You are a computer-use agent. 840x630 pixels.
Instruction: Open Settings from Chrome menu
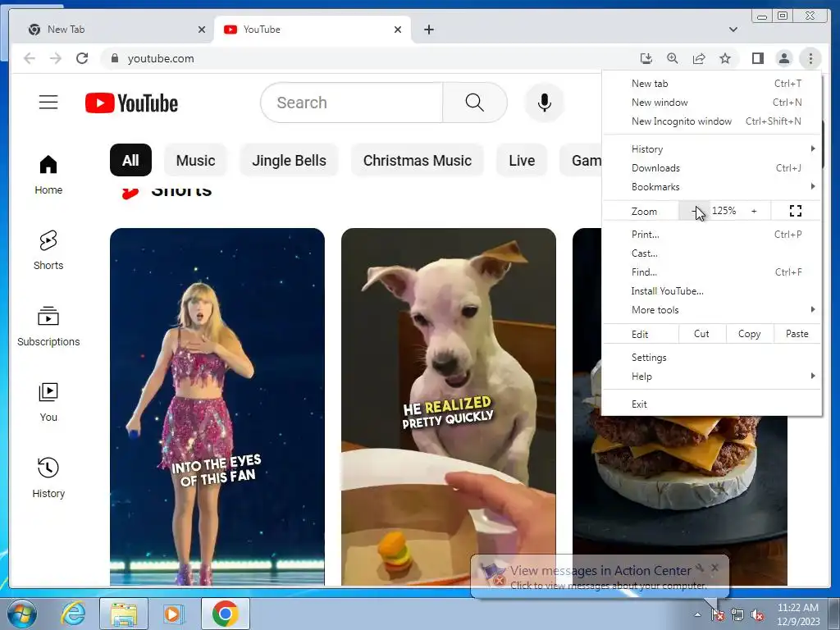click(x=713, y=358)
